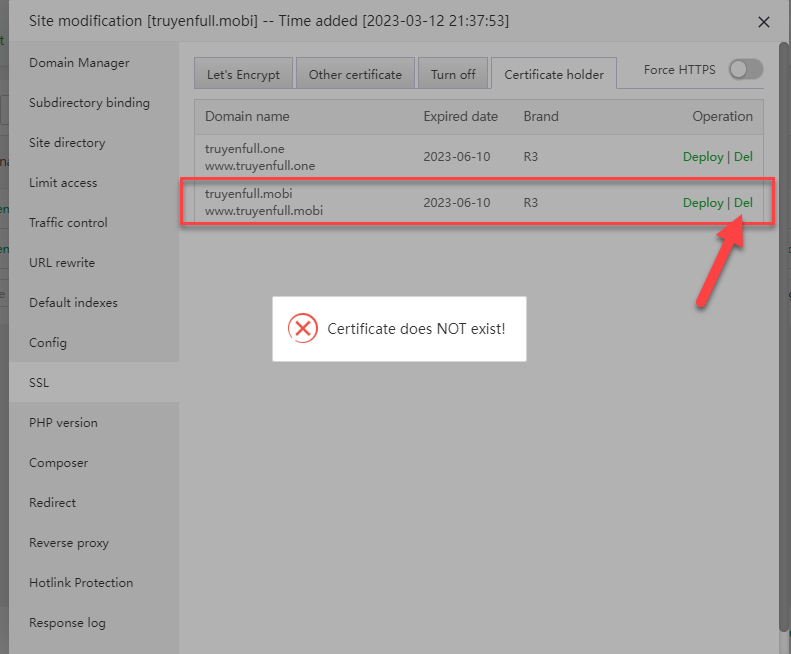
Task: Close the Site modification dialog
Action: [764, 22]
